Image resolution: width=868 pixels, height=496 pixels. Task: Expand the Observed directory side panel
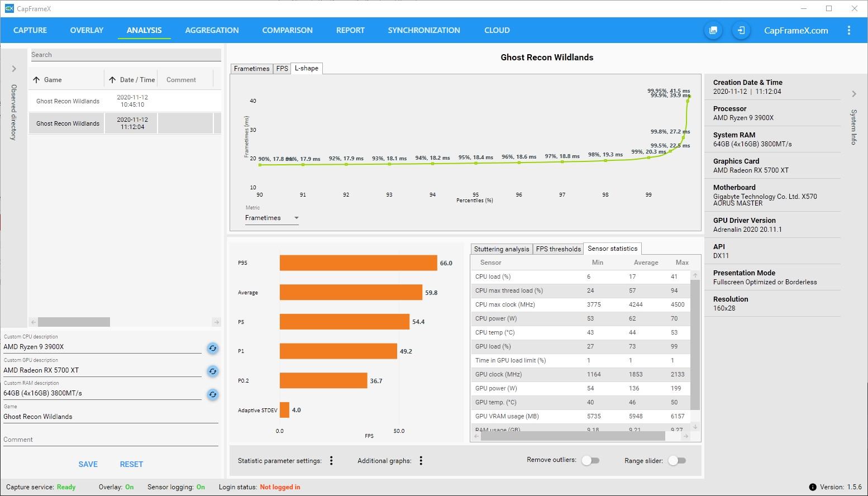[14, 69]
